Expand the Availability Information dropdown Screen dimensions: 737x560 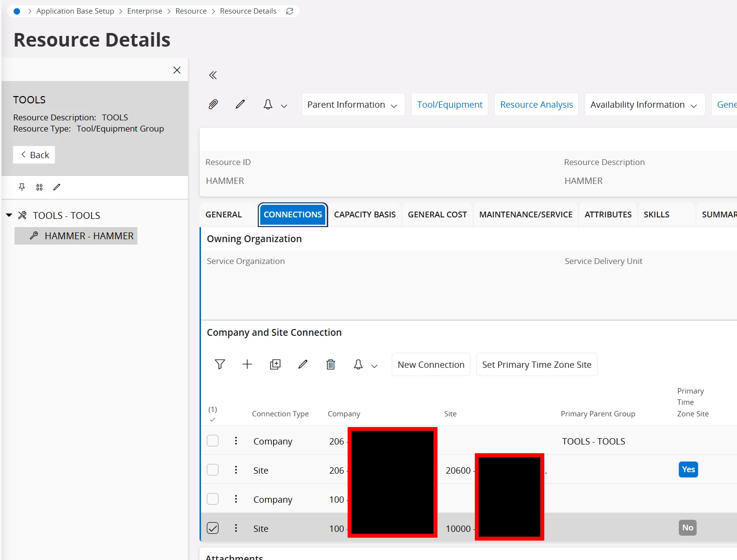[644, 105]
